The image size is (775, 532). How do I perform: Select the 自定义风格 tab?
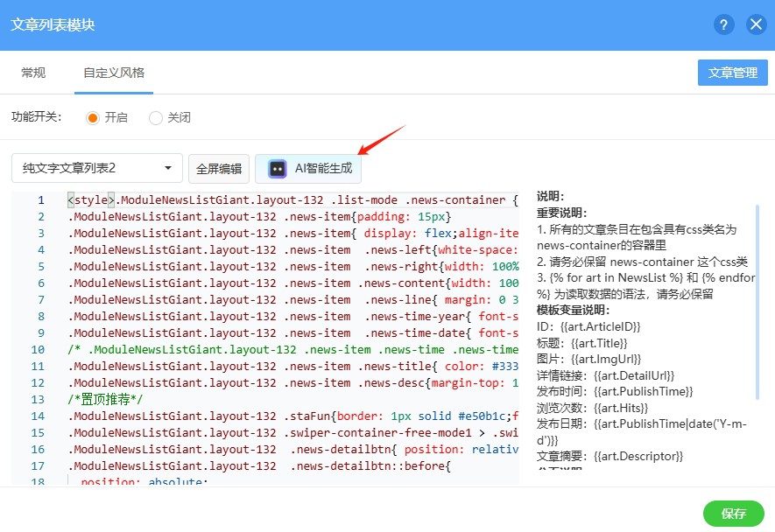[x=114, y=73]
